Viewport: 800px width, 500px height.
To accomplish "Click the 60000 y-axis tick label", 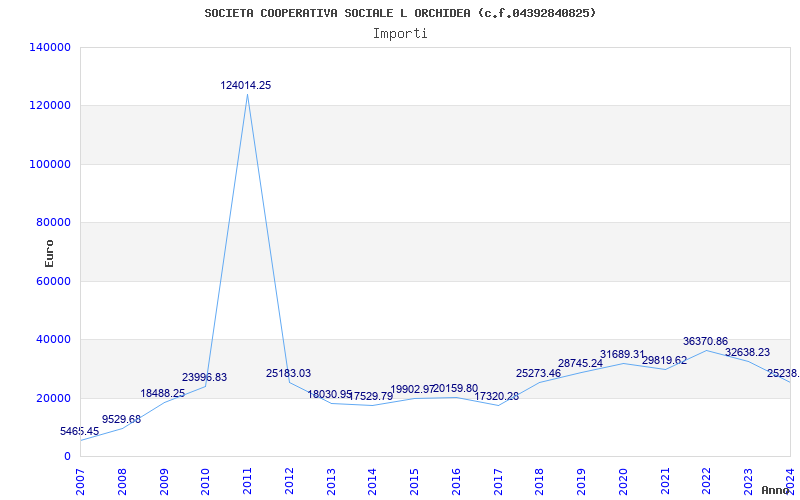I will pyautogui.click(x=53, y=281).
